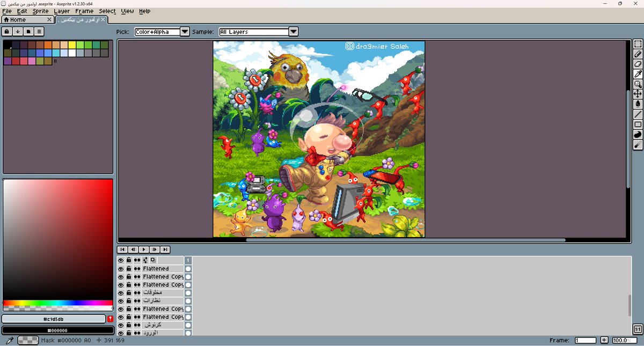644x346 pixels.
Task: Close the Home tab
Action: (49, 20)
